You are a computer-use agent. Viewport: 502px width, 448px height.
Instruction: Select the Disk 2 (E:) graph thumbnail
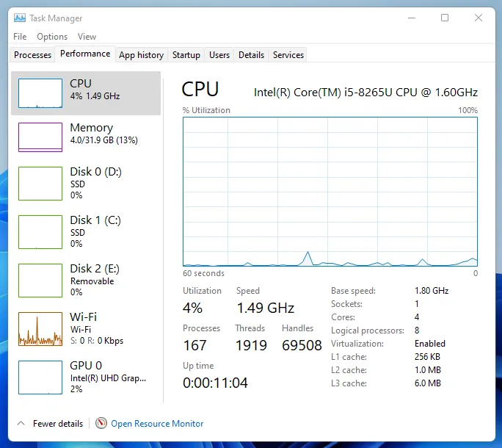[x=40, y=281]
